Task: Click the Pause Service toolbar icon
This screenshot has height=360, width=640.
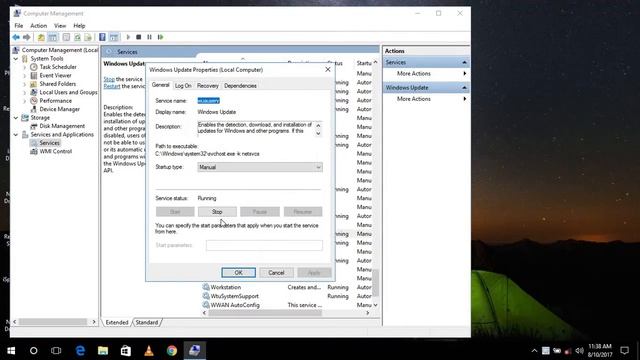Action: (x=149, y=37)
